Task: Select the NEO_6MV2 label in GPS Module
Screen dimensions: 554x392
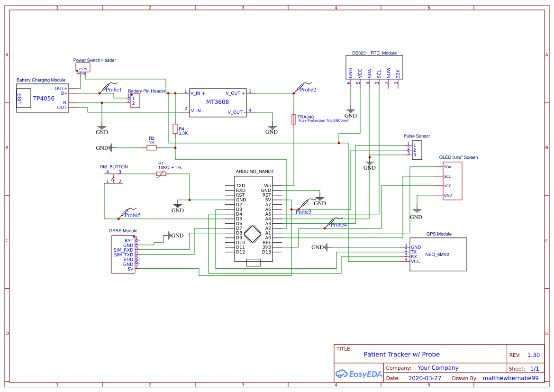Action: pos(437,255)
